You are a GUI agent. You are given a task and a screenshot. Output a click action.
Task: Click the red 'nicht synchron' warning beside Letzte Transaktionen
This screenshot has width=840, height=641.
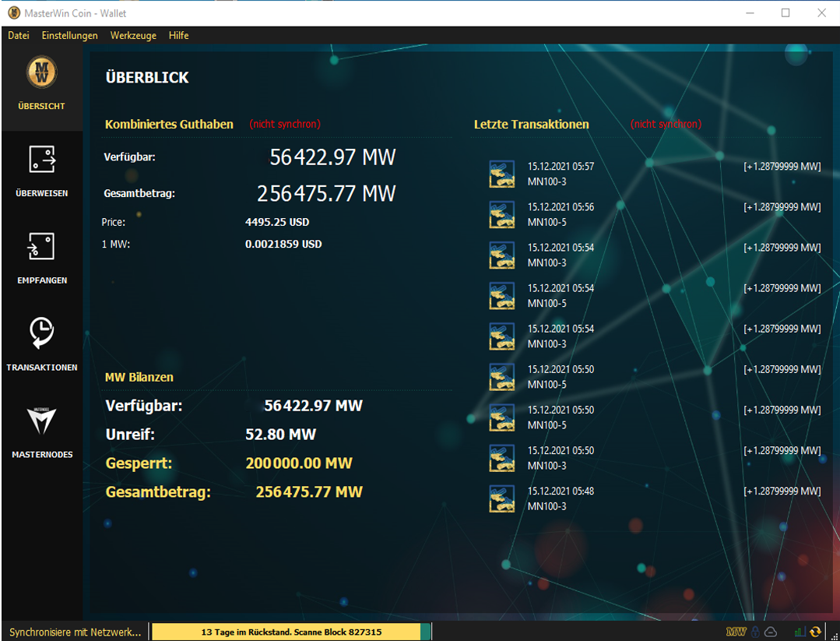tap(666, 124)
